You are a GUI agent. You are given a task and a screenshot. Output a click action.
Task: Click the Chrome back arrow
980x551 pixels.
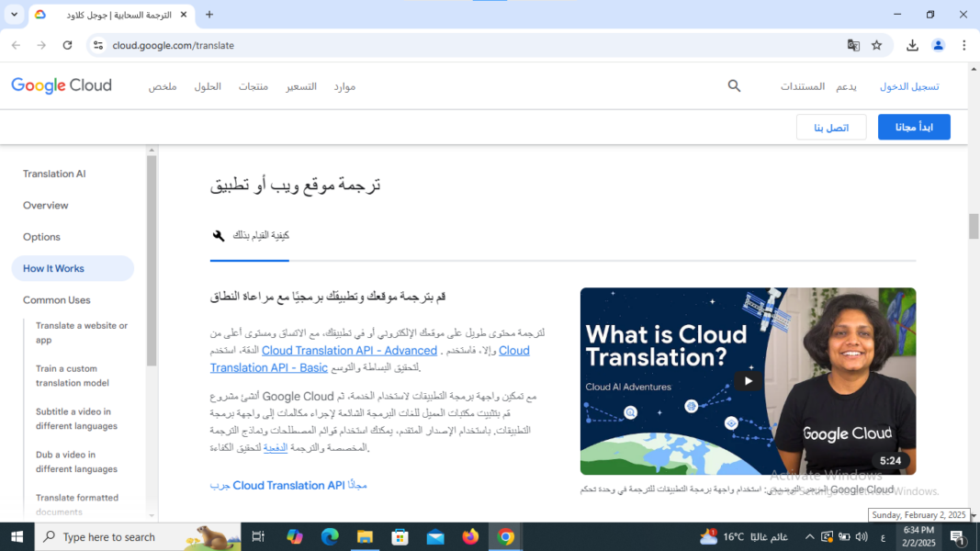17,45
